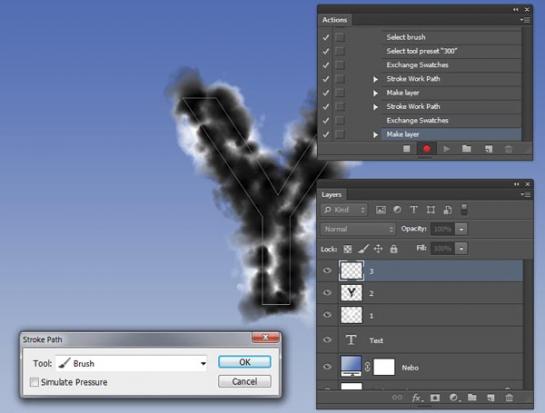
Task: Toggle visibility of Text layer
Action: click(x=327, y=340)
